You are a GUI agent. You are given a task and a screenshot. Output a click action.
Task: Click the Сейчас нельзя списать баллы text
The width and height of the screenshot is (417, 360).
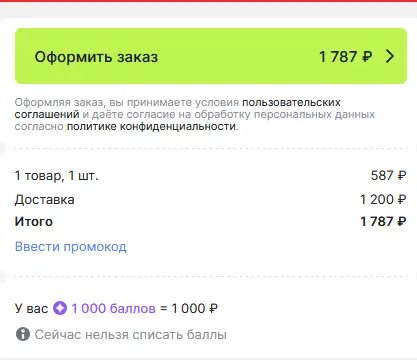[x=131, y=334]
